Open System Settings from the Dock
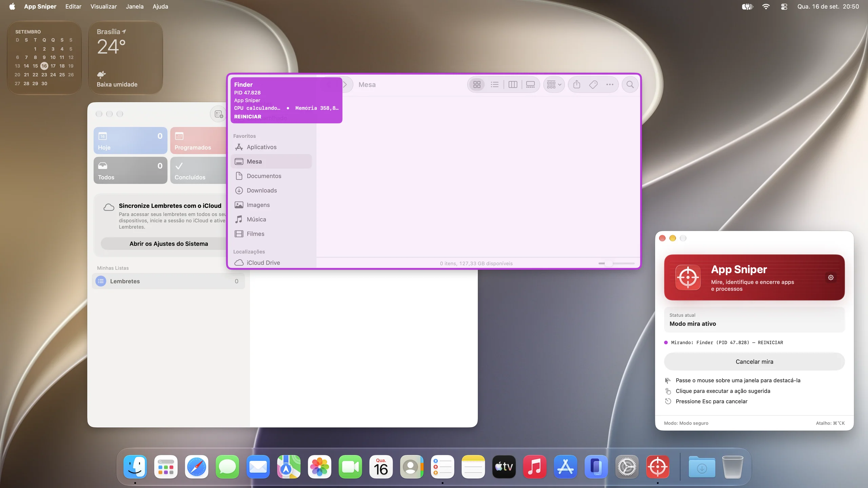Image resolution: width=868 pixels, height=488 pixels. (627, 467)
